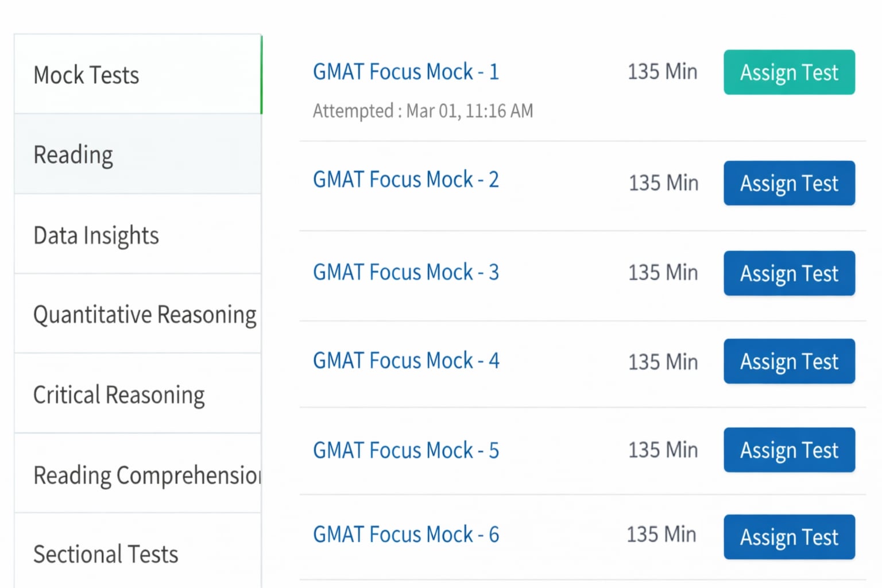Open GMAT Focus Mock - 4
Screen dimensions: 882x588
406,360
